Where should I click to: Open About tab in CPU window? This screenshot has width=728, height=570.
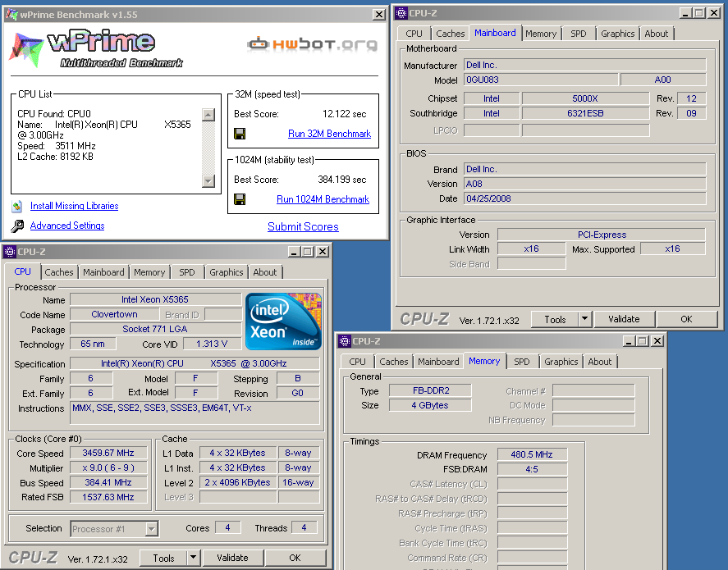(264, 272)
